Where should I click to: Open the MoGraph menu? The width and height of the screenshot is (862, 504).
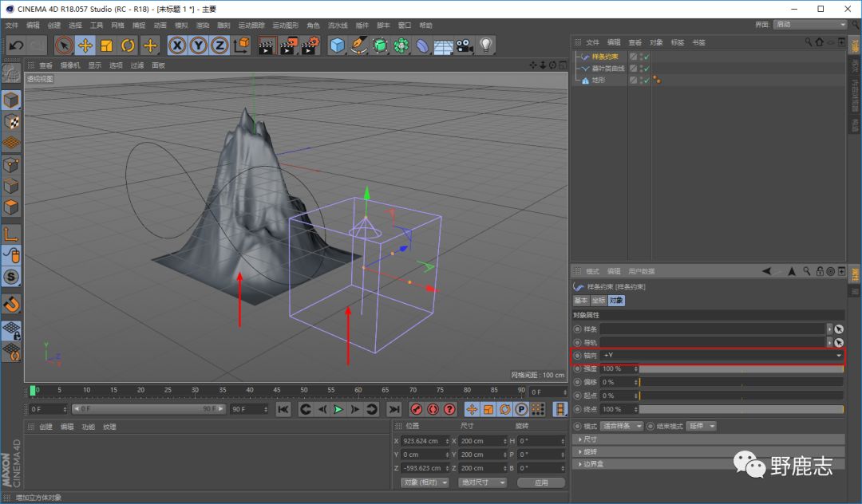285,26
